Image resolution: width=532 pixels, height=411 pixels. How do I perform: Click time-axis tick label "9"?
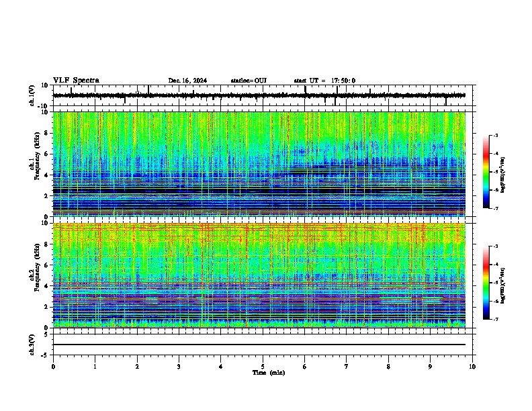[x=430, y=367]
